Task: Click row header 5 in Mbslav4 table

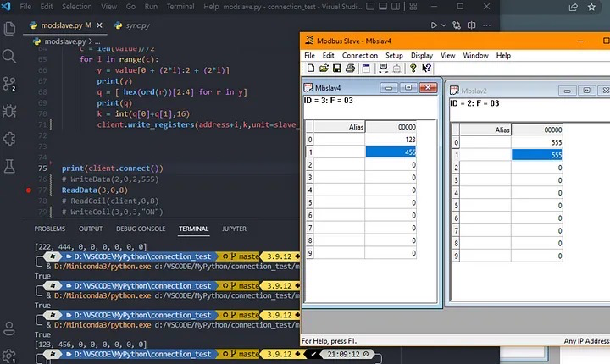Action: click(310, 202)
